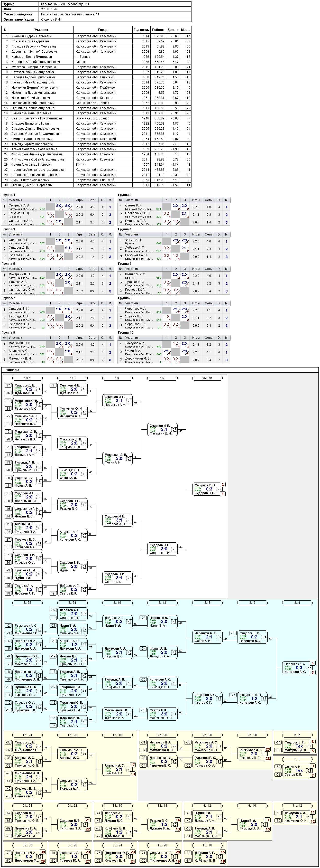Click the "3...28" placement round label
320x868 pixels.
tap(27, 602)
